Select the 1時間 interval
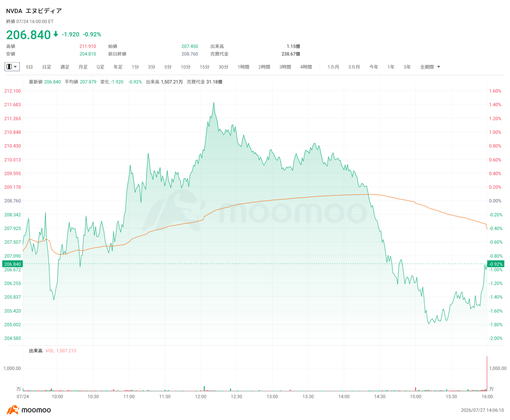Viewport: 510px width, 420px height. (243, 67)
